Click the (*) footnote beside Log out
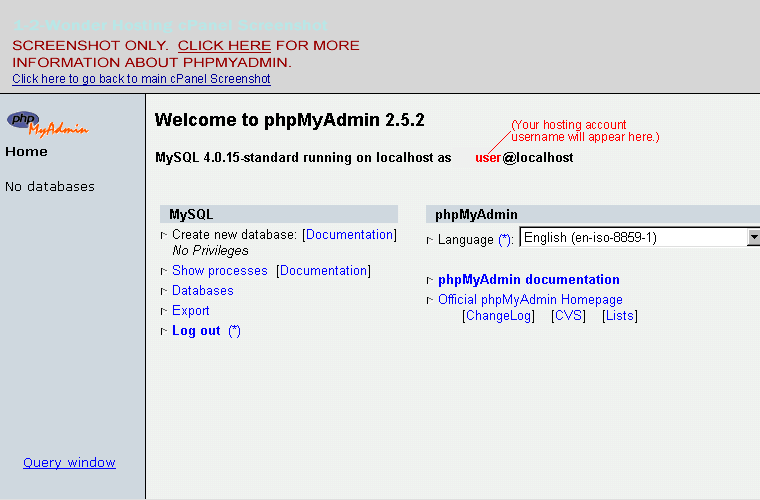Image resolution: width=760 pixels, height=500 pixels. coord(234,331)
